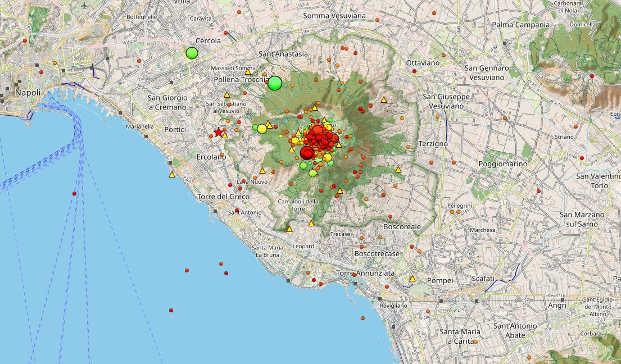The width and height of the screenshot is (621, 364).
Task: Click the airport airplane icon at top left
Action: [84, 5]
